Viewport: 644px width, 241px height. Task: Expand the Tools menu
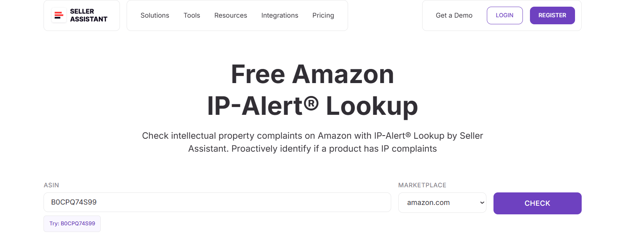[x=191, y=15]
